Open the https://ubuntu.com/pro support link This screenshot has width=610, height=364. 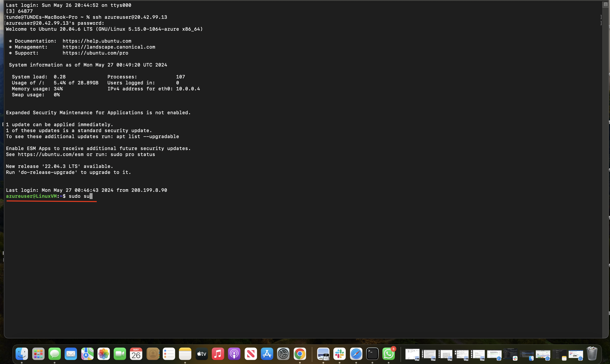95,53
